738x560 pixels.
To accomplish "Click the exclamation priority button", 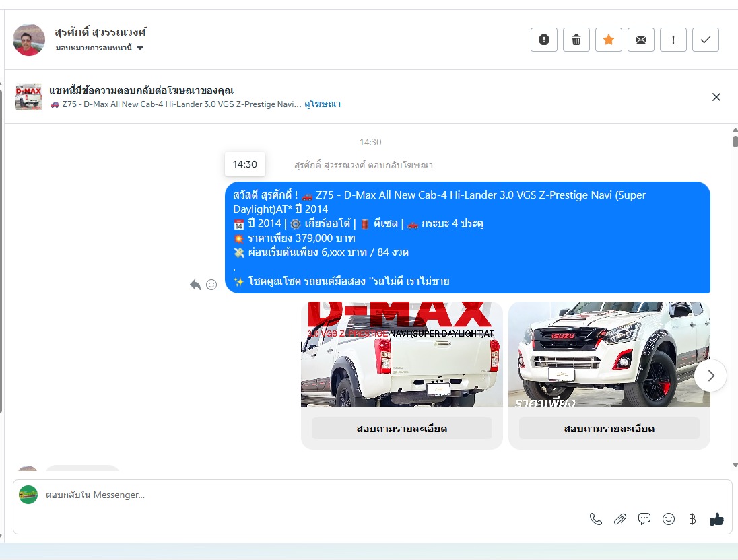I will click(x=673, y=40).
